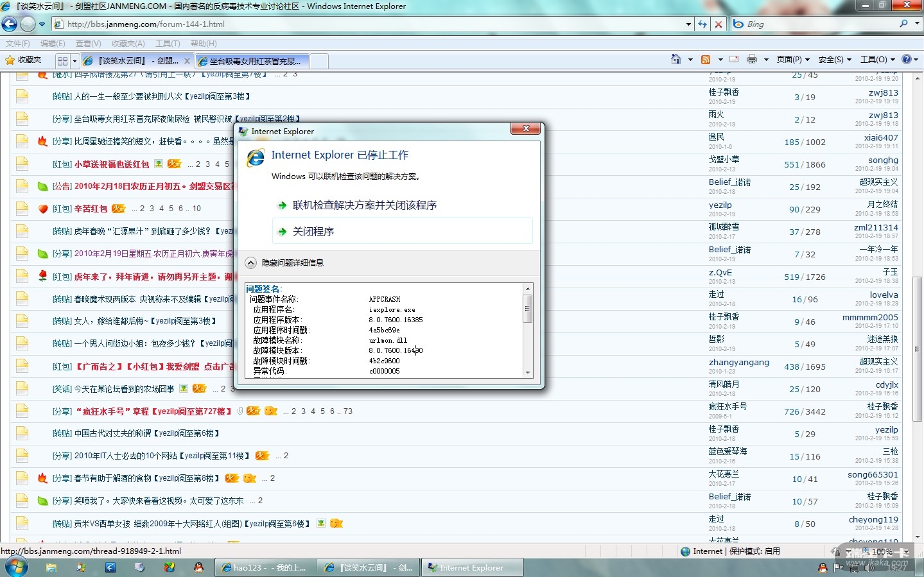Click the heart icon beside 辛苦红包

tap(43, 209)
